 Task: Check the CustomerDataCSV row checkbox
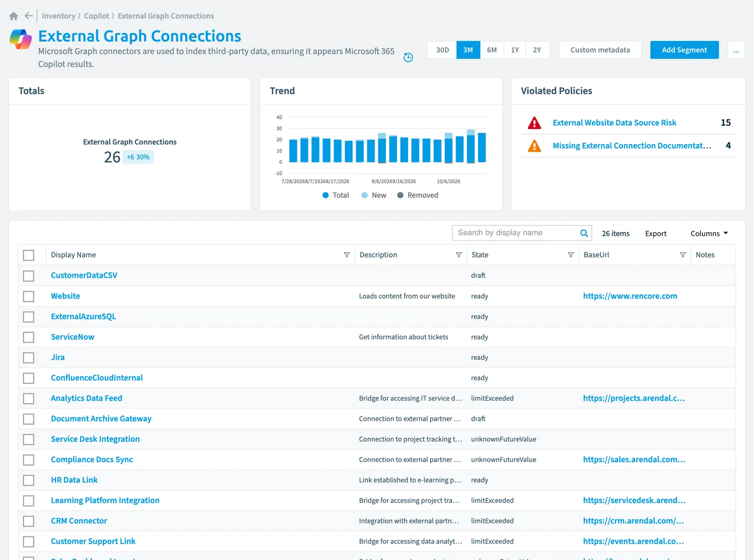(x=29, y=276)
